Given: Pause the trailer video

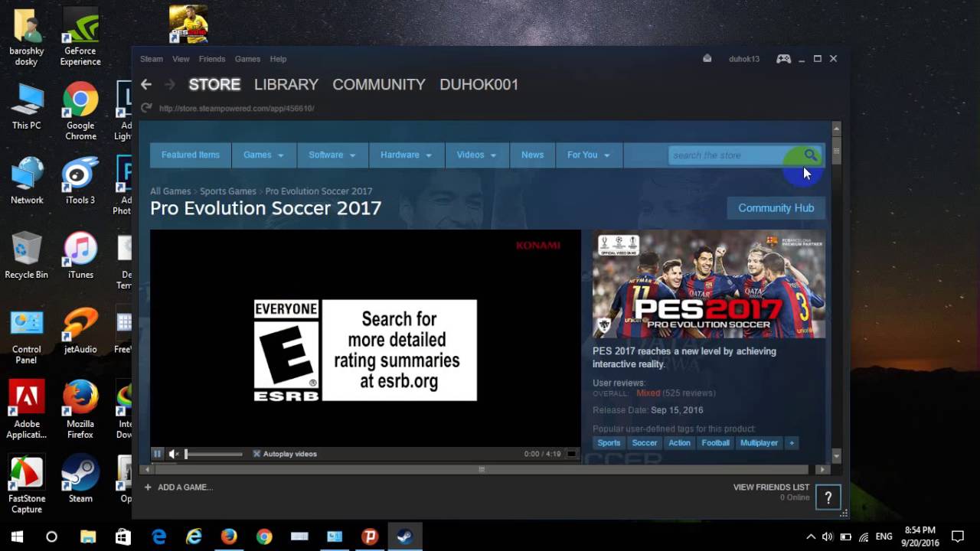Looking at the screenshot, I should tap(157, 454).
